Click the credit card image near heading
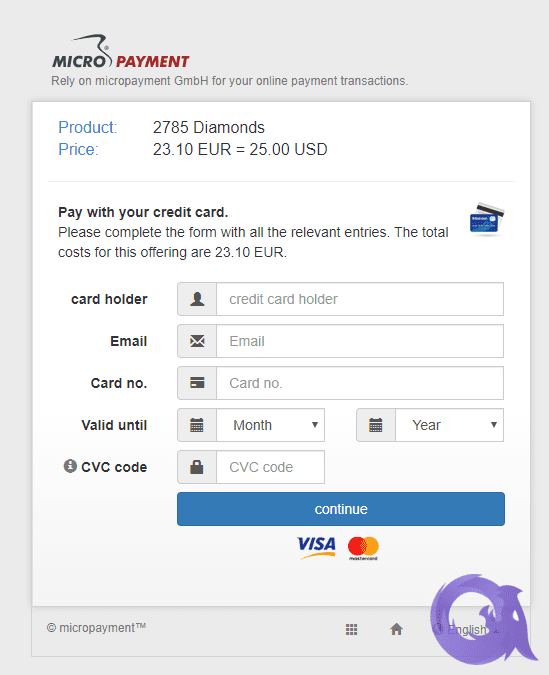Image resolution: width=549 pixels, height=675 pixels. [487, 220]
